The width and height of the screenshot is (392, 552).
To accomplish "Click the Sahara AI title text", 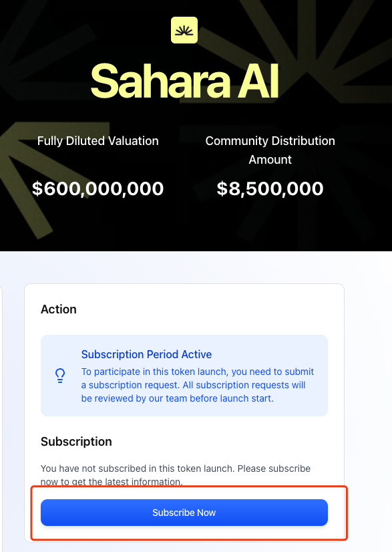I will pyautogui.click(x=184, y=81).
